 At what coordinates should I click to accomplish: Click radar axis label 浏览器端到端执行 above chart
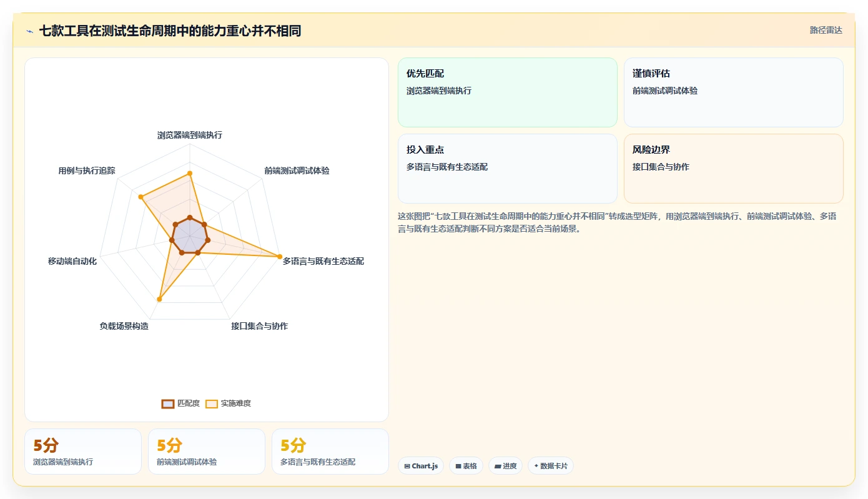190,135
